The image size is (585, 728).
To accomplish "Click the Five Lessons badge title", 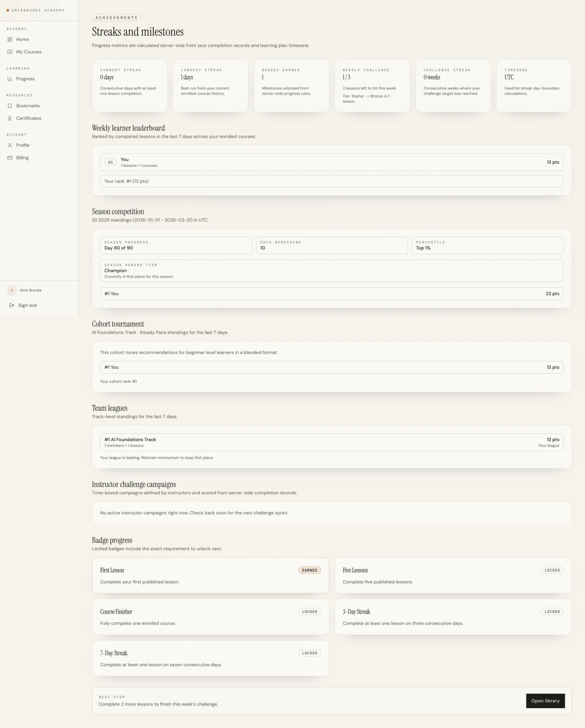I will [355, 570].
